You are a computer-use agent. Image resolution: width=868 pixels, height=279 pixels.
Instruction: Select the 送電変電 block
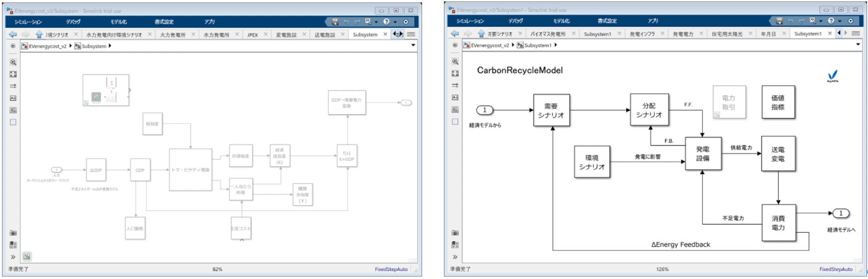778,154
